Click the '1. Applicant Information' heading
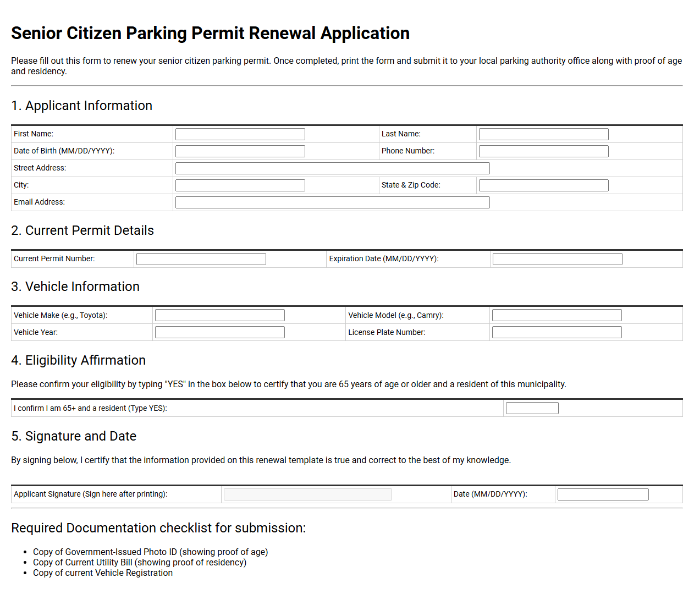The height and width of the screenshot is (616, 694). click(x=81, y=106)
